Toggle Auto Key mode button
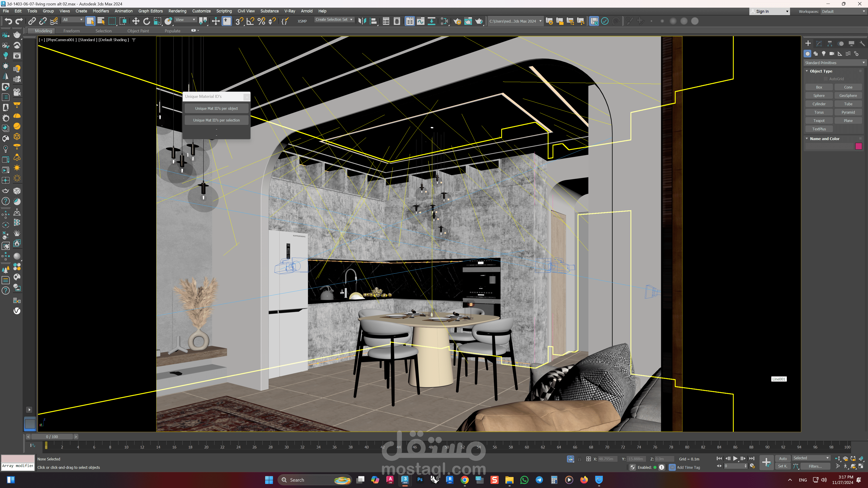868x488 pixels. click(x=783, y=458)
